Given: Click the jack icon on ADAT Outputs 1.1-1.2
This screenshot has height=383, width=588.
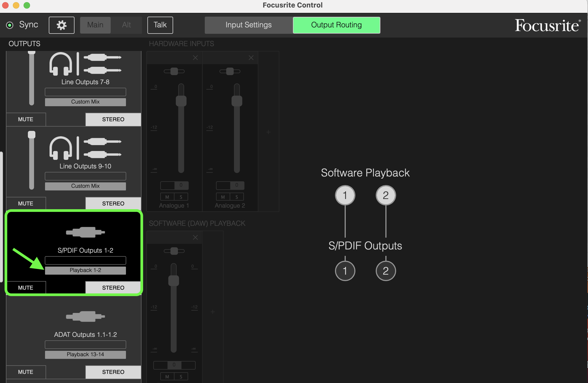Looking at the screenshot, I should point(85,316).
